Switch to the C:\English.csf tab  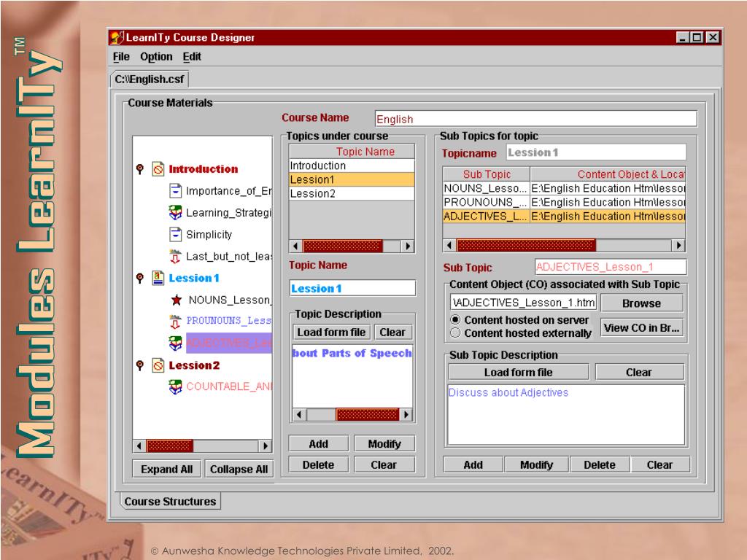[x=150, y=79]
